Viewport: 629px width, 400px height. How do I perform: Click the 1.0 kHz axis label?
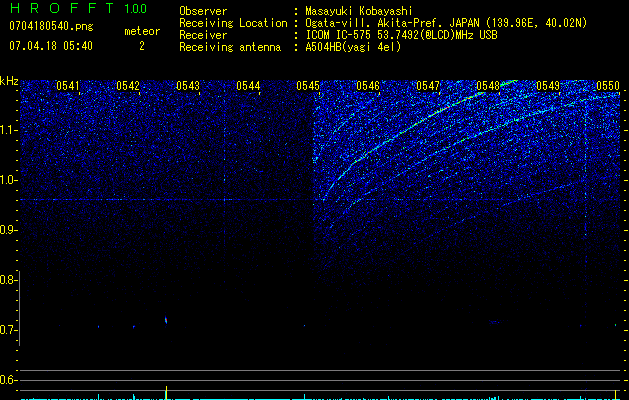point(9,180)
